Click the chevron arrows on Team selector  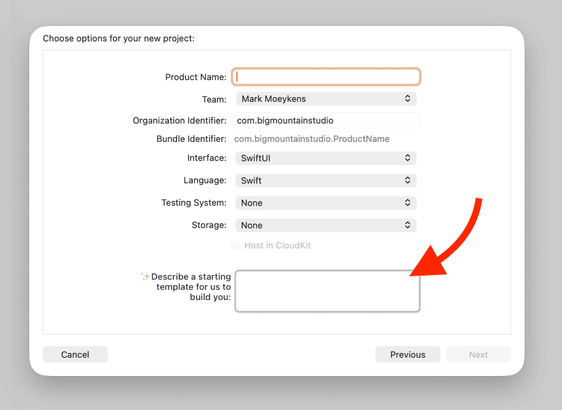(x=408, y=99)
